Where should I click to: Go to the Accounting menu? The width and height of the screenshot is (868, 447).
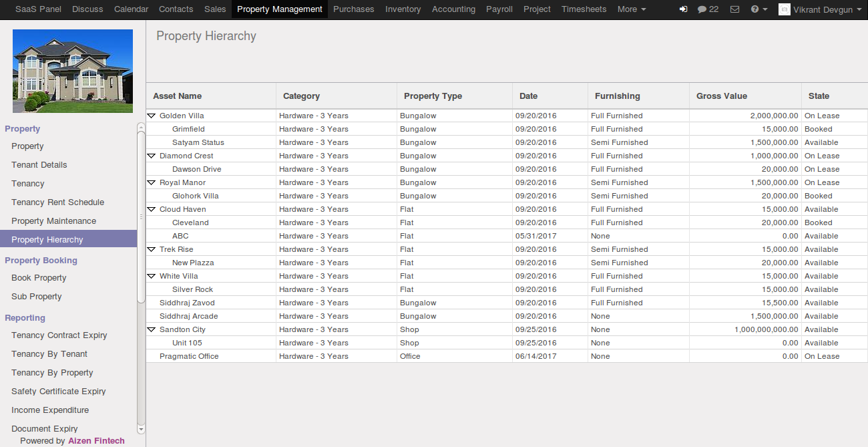tap(454, 9)
